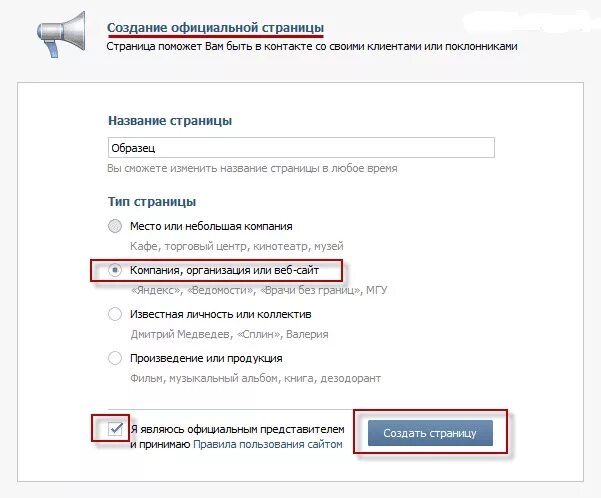601x498 pixels.
Task: Click the 'Известная личность или коллектив' label
Action: (x=221, y=314)
